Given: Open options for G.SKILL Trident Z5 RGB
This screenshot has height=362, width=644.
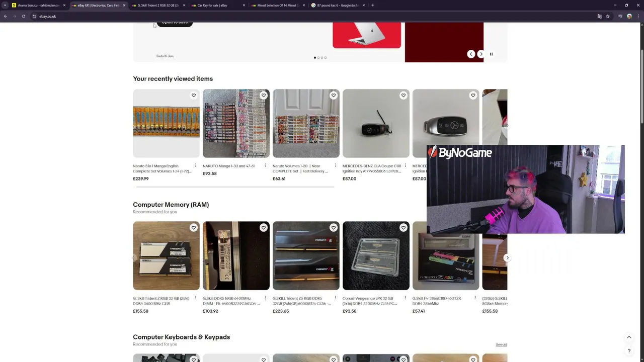Looking at the screenshot, I should [x=336, y=298].
